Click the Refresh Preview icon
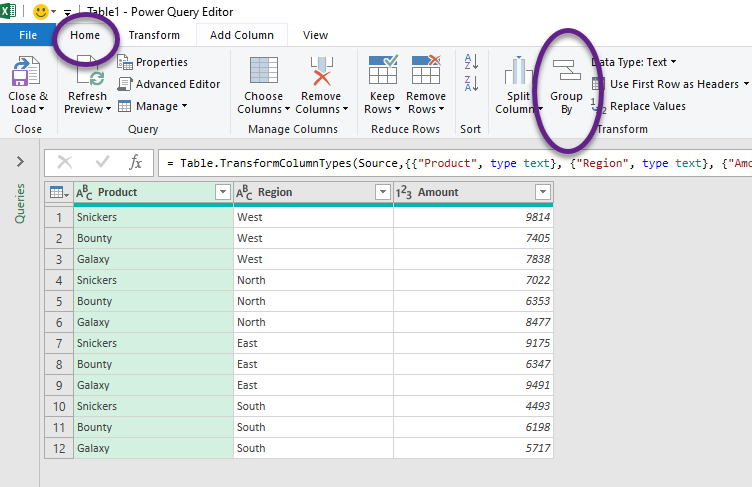 point(89,71)
